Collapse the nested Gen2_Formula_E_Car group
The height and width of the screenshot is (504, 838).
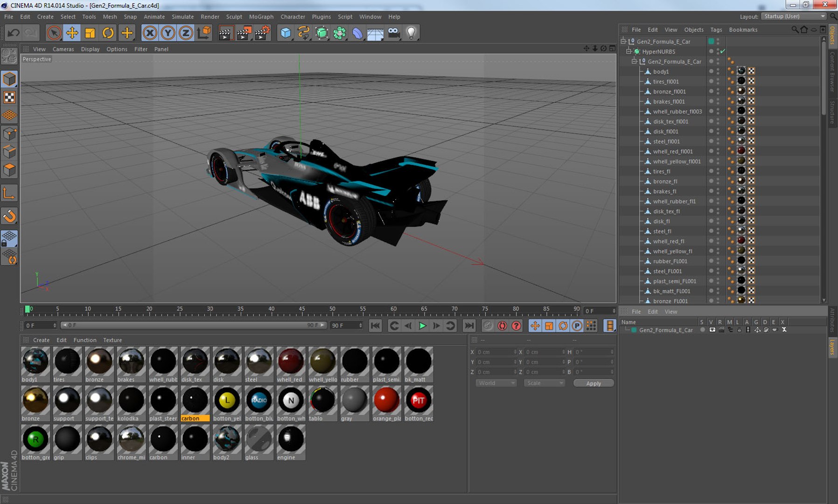click(634, 61)
